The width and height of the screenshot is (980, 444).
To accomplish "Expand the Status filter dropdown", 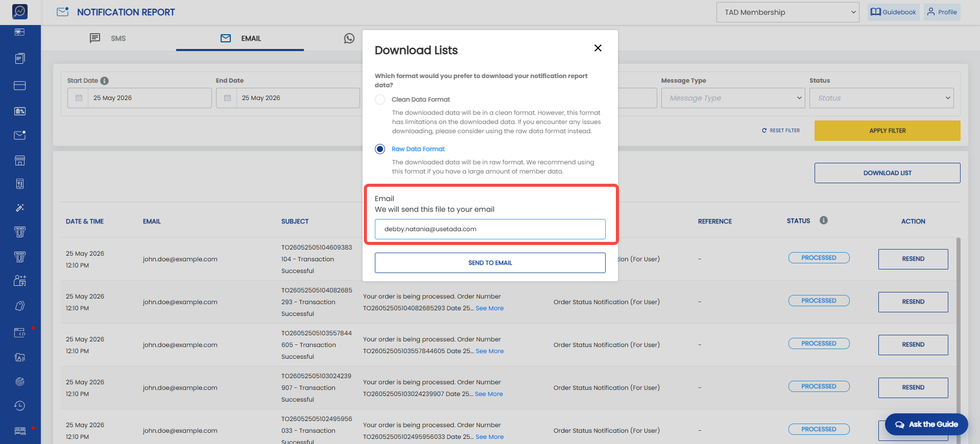I will [x=881, y=98].
